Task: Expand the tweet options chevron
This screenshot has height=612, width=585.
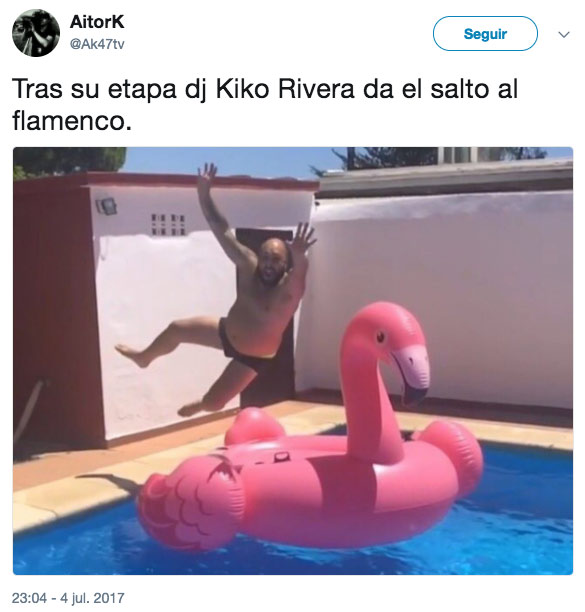Action: coord(564,34)
